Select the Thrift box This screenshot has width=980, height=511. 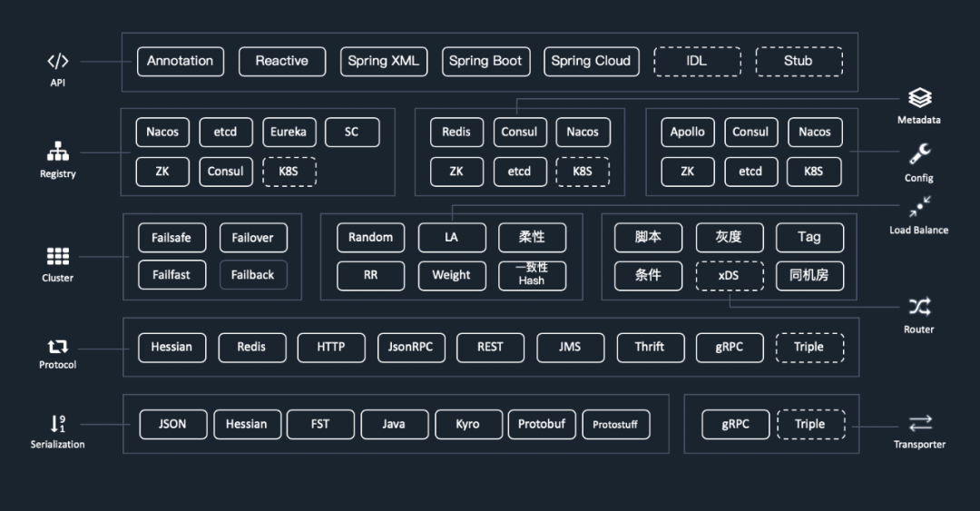click(650, 347)
